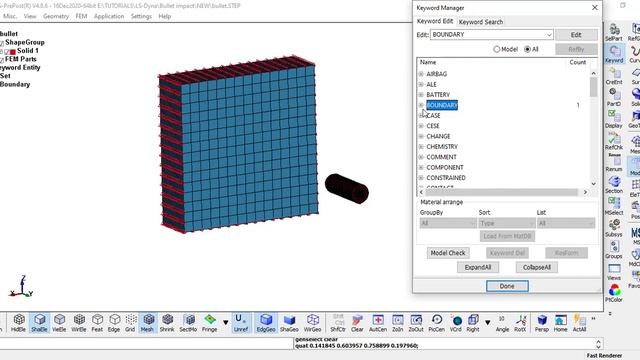This screenshot has width=640, height=360.
Task: Clear the selection with the Clear tool
Action: [357, 322]
